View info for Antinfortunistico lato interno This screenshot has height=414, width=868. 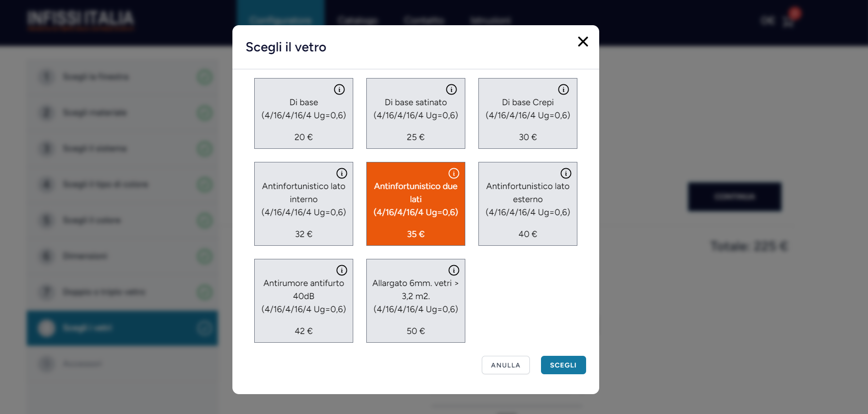[342, 173]
